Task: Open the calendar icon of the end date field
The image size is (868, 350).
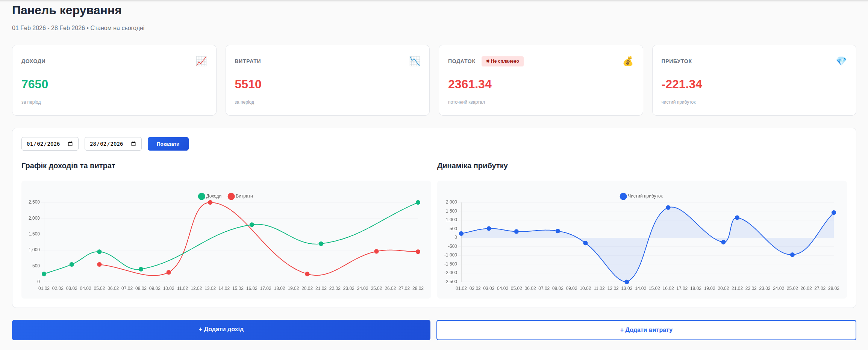Action: pyautogui.click(x=134, y=143)
